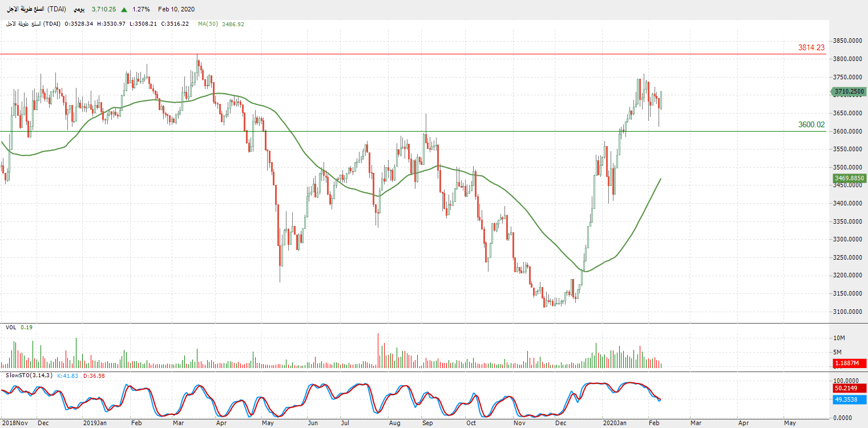868x428 pixels.
Task: Click the 2020Jan time axis label
Action: click(615, 423)
